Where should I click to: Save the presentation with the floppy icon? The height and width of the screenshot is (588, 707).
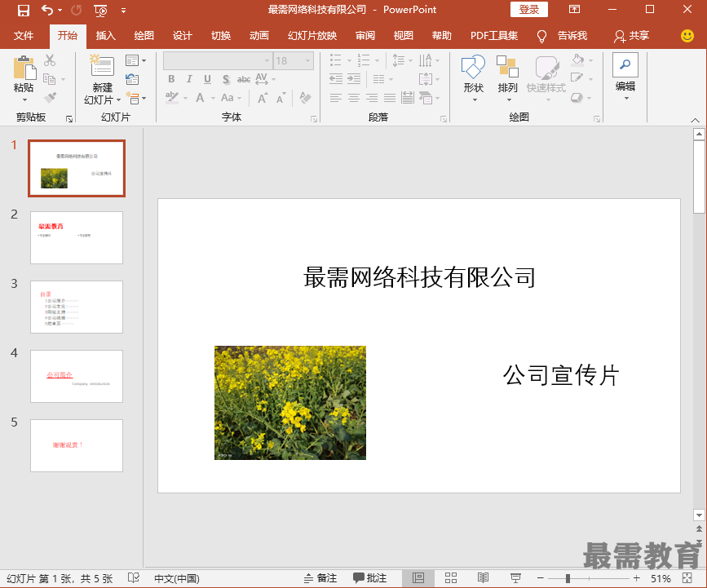point(24,10)
